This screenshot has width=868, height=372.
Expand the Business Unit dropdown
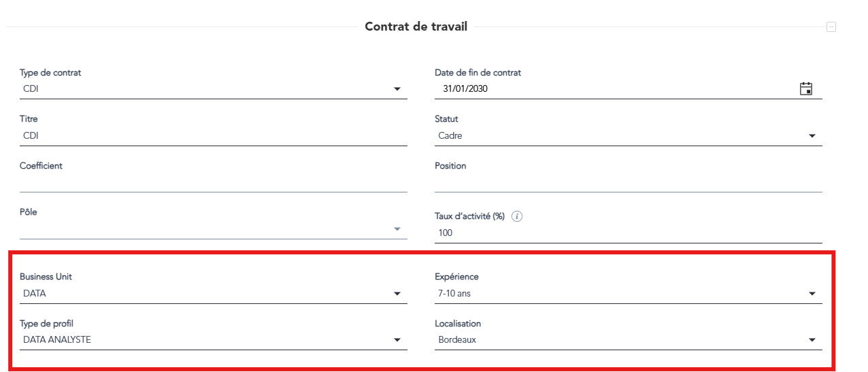click(x=397, y=294)
